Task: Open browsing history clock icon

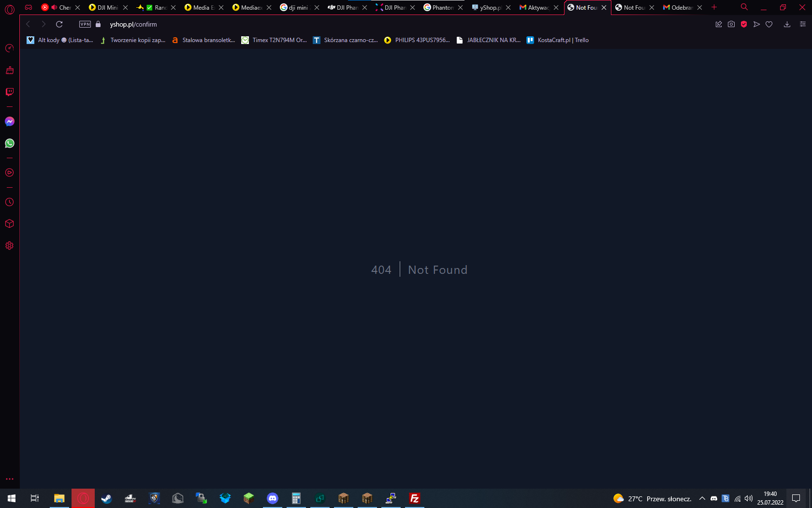Action: [10, 202]
